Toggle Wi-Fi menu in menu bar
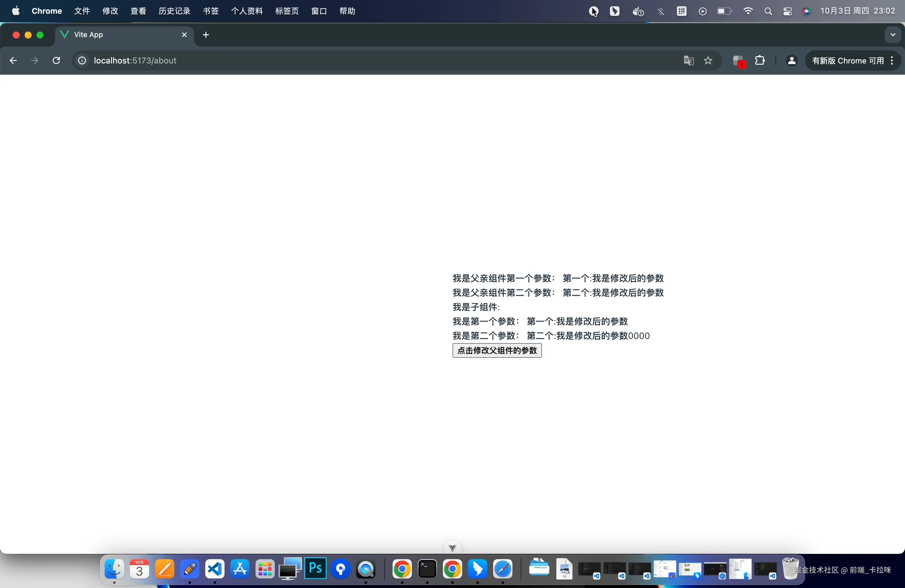This screenshot has width=905, height=588. point(748,11)
